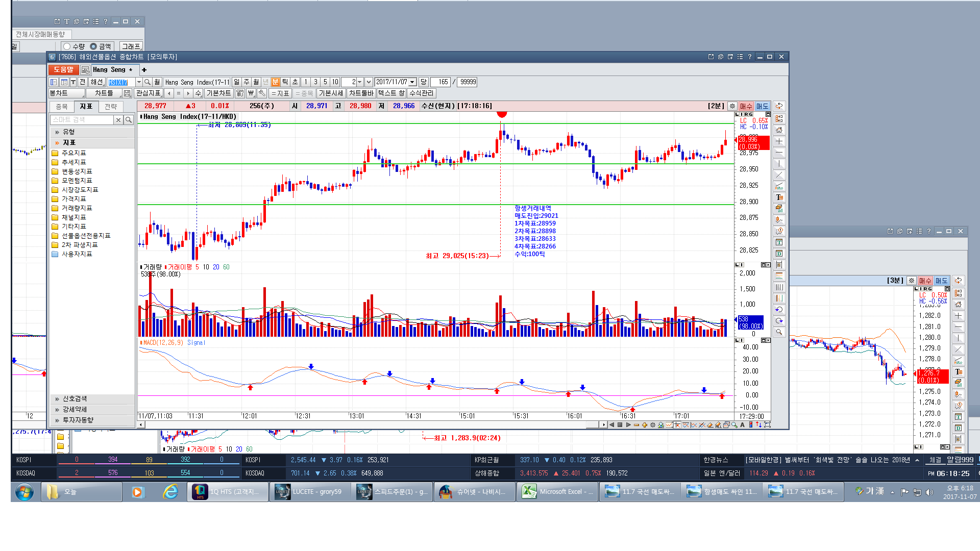Screen dimensions: 980x551
Task: Open the date 2017/11/07 dropdown
Action: tap(412, 82)
